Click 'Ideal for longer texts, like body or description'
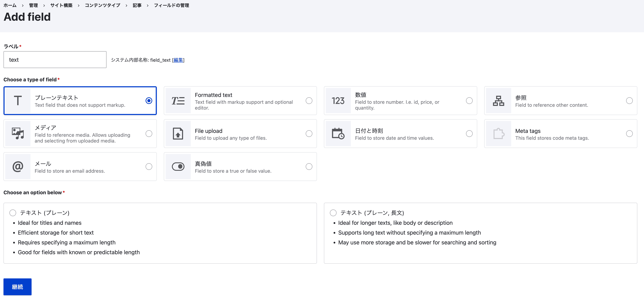The height and width of the screenshot is (297, 644). [395, 223]
